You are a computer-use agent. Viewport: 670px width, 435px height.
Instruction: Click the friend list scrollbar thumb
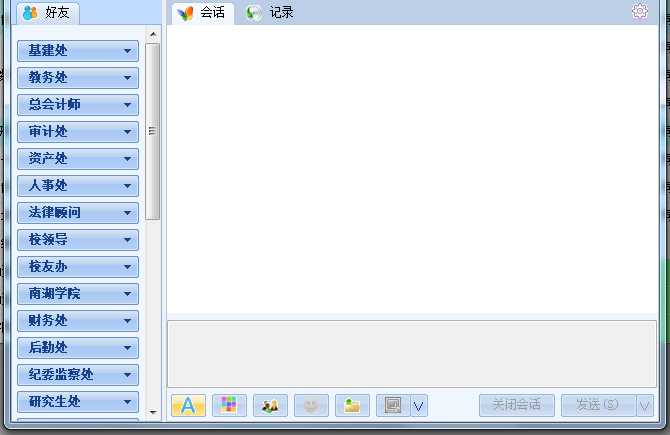click(153, 131)
